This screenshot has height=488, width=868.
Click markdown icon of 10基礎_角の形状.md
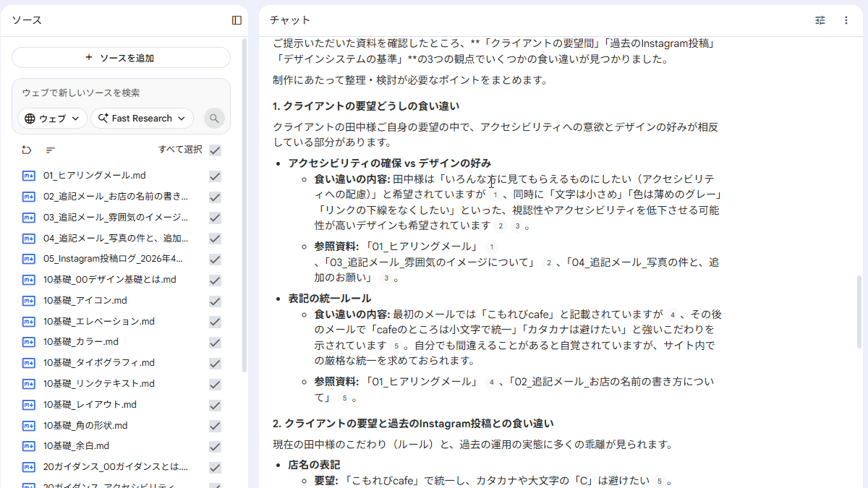(x=29, y=426)
